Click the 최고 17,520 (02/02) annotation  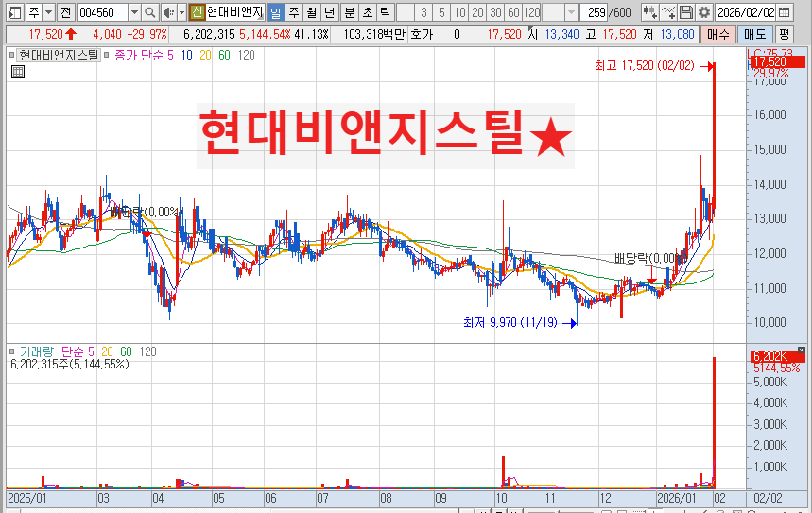(x=645, y=66)
